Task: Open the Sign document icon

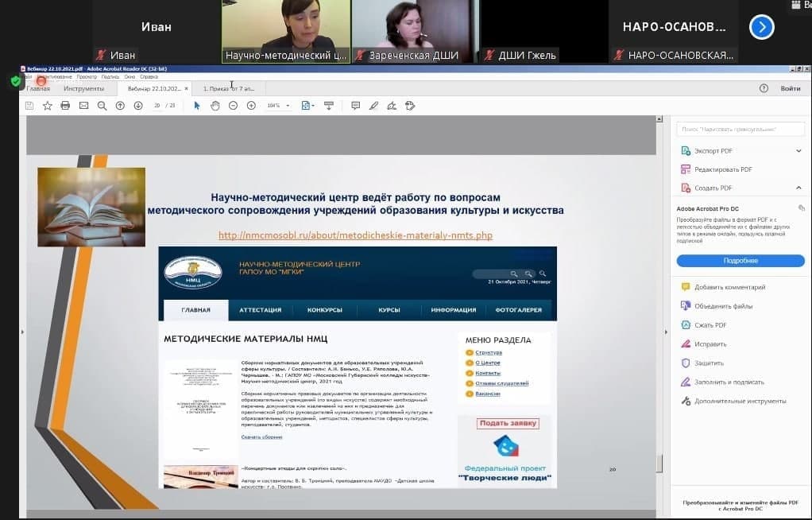Action: 392,106
